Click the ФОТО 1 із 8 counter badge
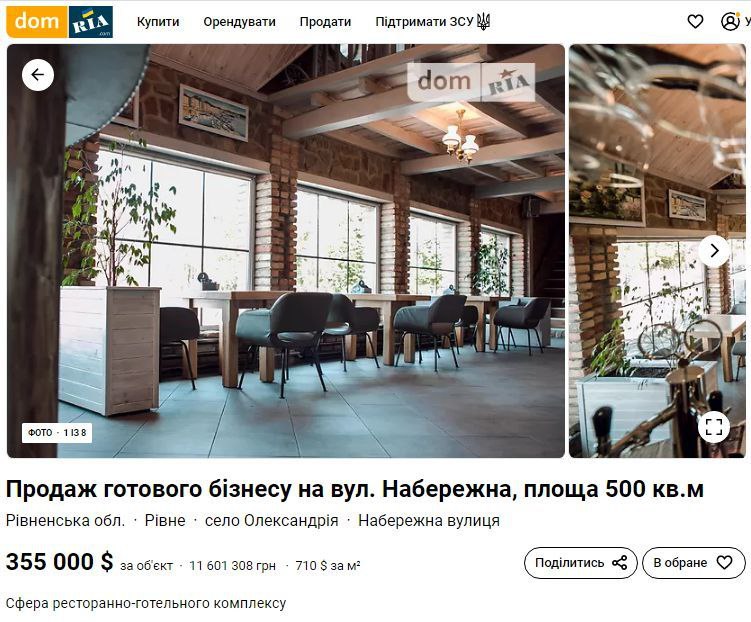This screenshot has height=622, width=751. click(x=57, y=433)
